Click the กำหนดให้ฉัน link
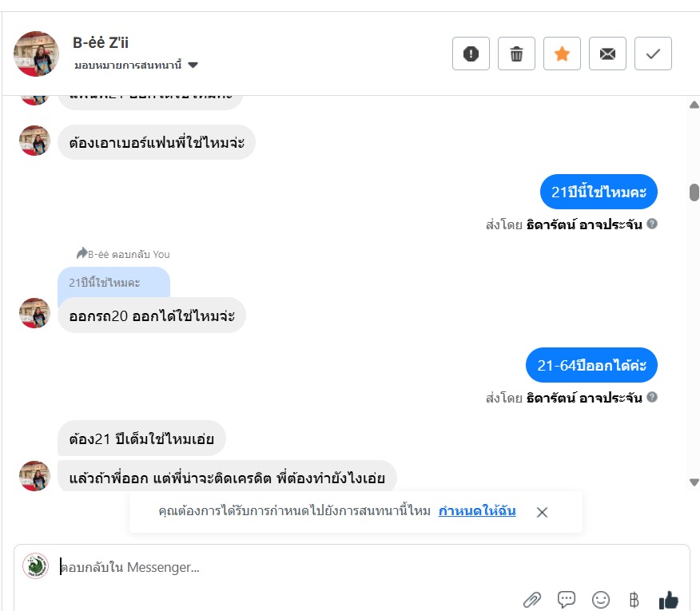The image size is (700, 611). point(477,511)
